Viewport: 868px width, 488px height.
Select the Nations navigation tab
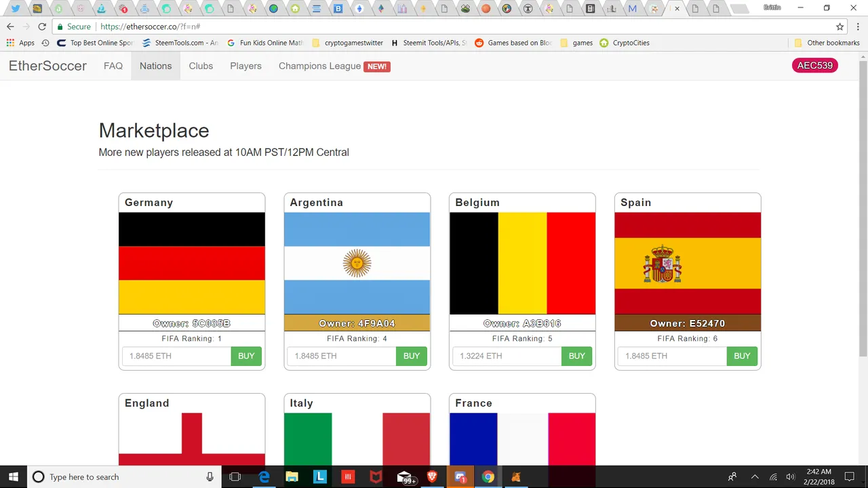[x=155, y=66]
